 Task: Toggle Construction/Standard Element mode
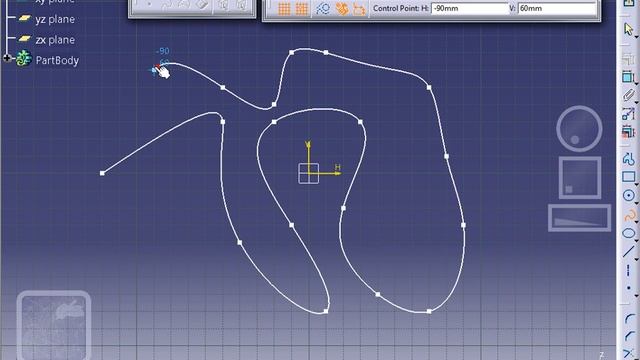[x=323, y=9]
